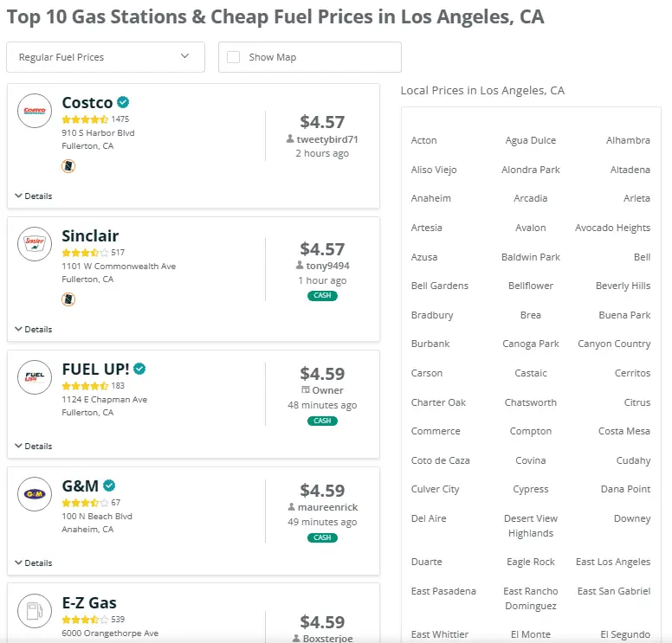Click the G&M station logo

click(35, 494)
